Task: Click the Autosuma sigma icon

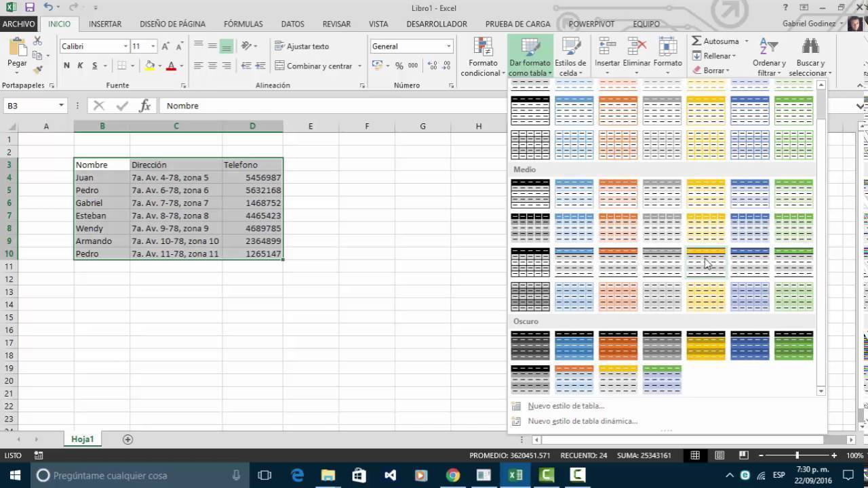Action: (x=696, y=41)
